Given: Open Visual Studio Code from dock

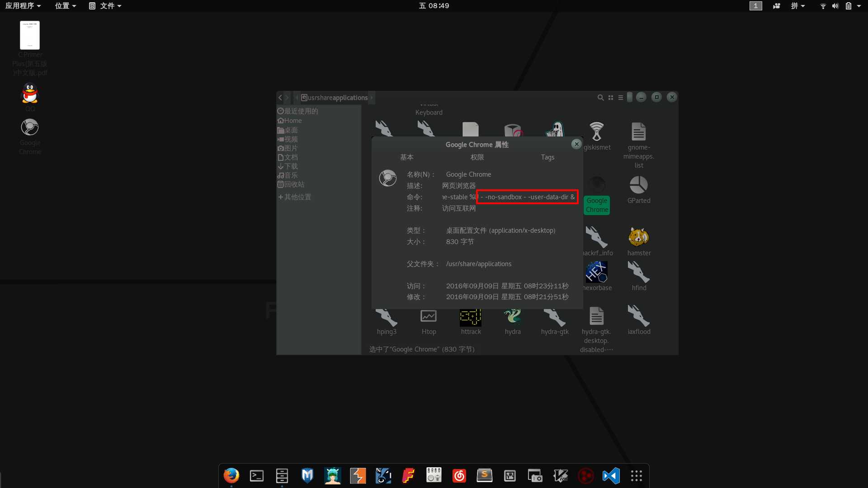Looking at the screenshot, I should point(611,475).
